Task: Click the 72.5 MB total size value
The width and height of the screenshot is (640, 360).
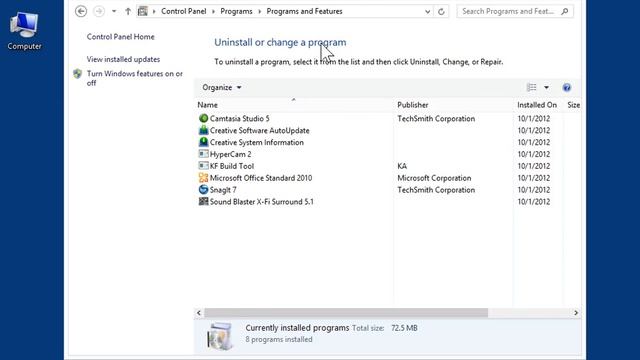Action: pyautogui.click(x=404, y=328)
